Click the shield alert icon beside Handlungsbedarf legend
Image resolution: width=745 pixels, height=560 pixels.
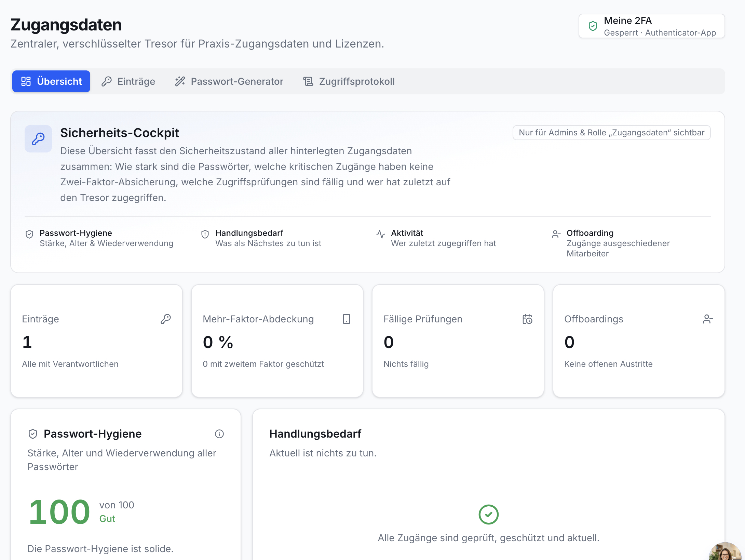click(x=205, y=234)
